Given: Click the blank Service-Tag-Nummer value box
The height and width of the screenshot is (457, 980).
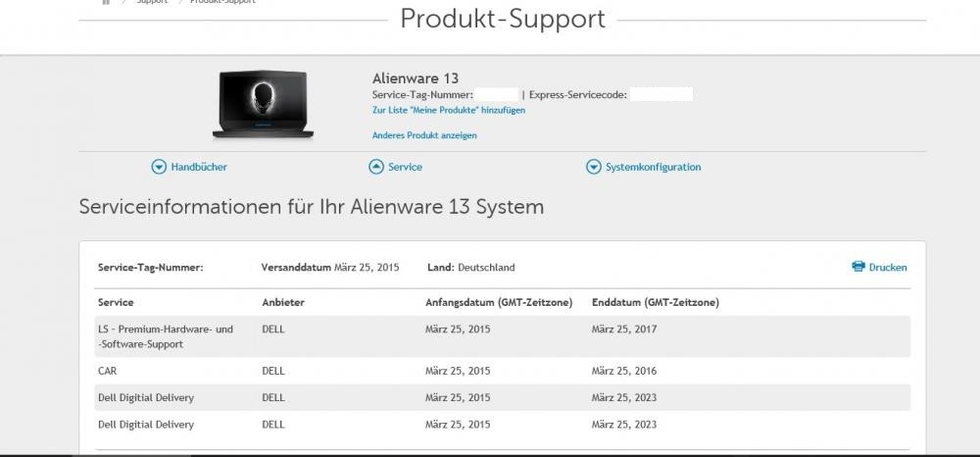Looking at the screenshot, I should pyautogui.click(x=497, y=95).
